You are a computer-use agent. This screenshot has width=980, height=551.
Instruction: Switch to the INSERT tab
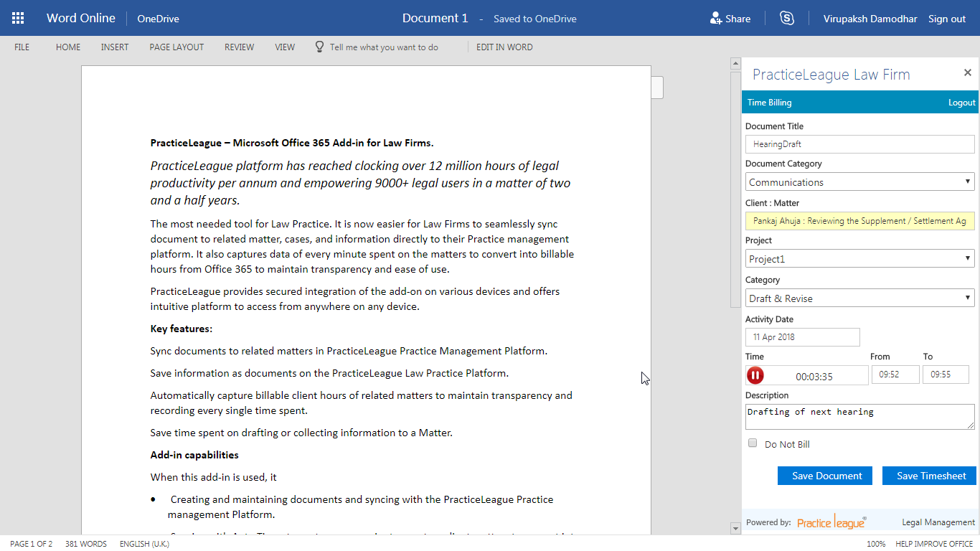click(x=115, y=47)
